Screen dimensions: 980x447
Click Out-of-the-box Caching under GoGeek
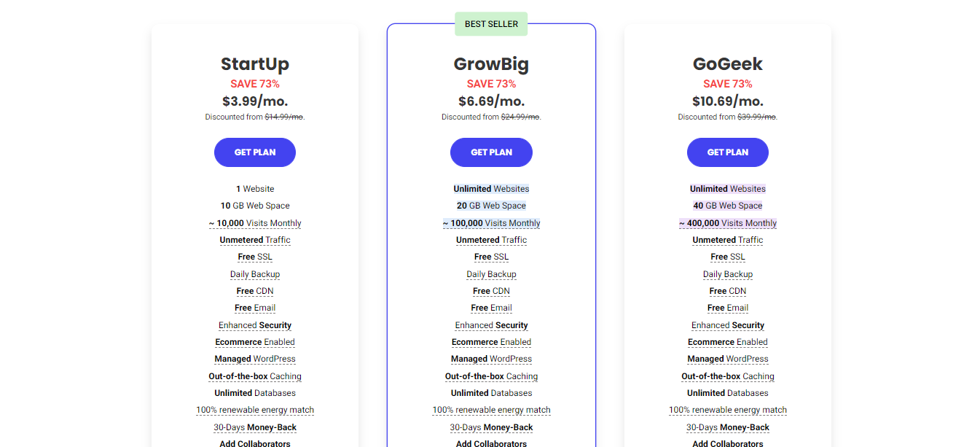point(728,376)
